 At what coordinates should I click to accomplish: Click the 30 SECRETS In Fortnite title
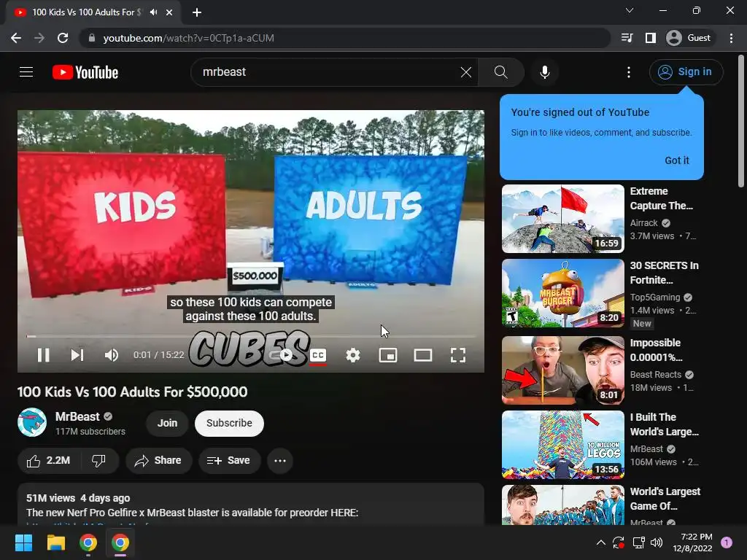(x=664, y=273)
